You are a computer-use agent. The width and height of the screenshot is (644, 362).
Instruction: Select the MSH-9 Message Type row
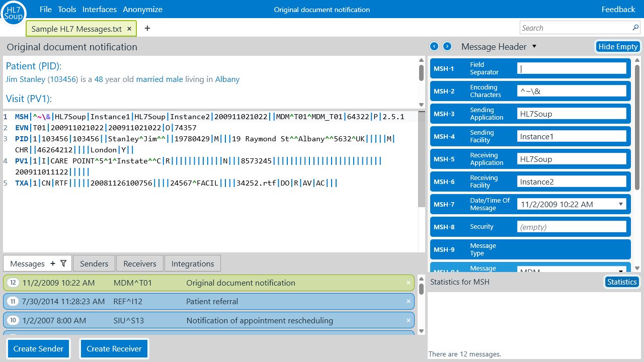(530, 249)
